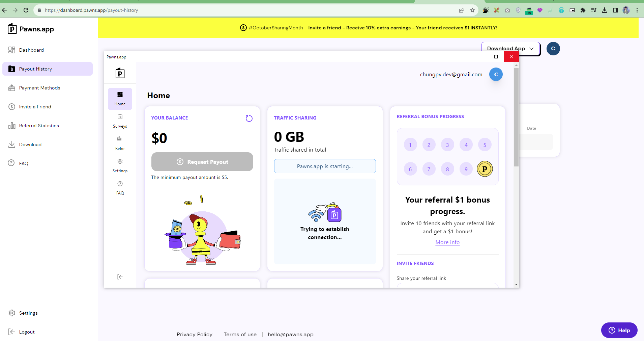Viewport: 644px width, 341px height.
Task: Open the web dashboard user avatar C
Action: pyautogui.click(x=553, y=49)
